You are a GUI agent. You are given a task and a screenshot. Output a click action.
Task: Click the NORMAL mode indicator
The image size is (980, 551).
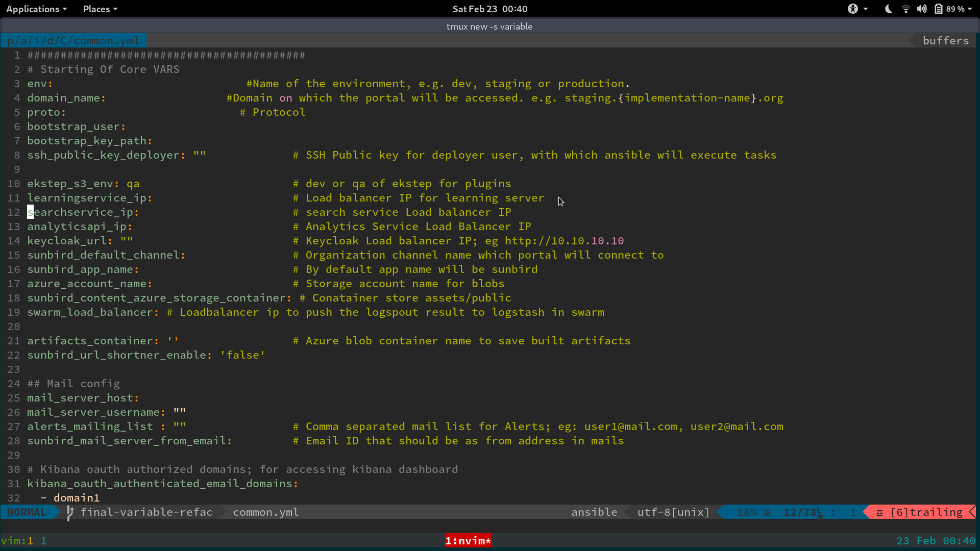[x=27, y=512]
